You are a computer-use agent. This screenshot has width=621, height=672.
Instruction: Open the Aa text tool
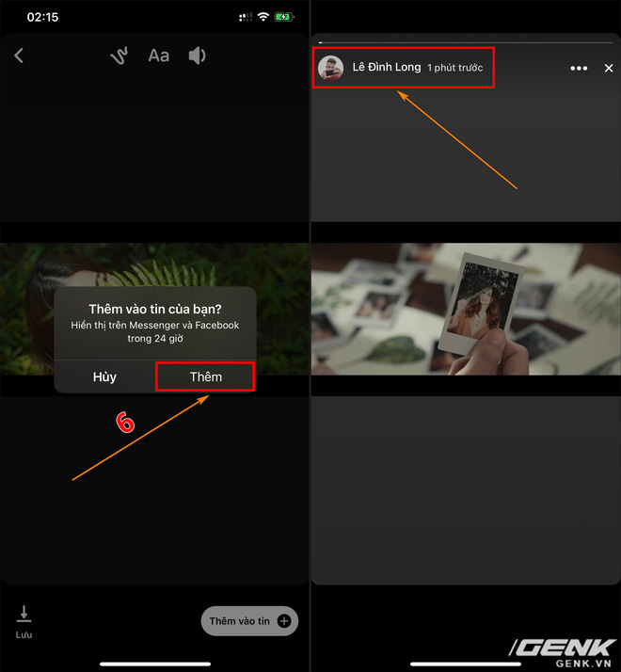point(159,56)
